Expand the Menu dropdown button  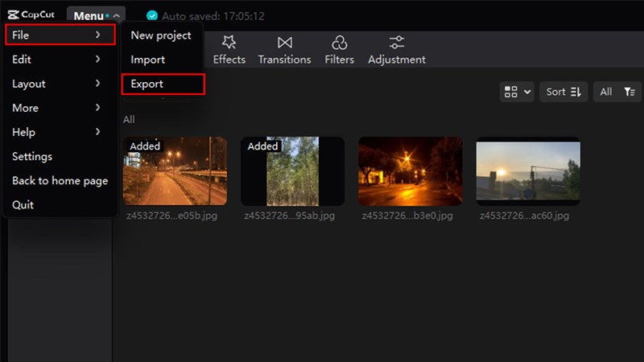coord(95,16)
